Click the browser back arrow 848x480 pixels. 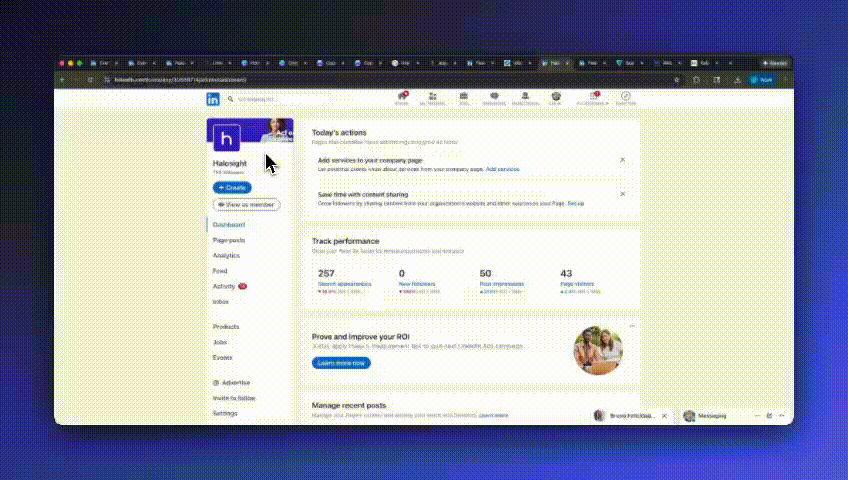click(x=62, y=80)
